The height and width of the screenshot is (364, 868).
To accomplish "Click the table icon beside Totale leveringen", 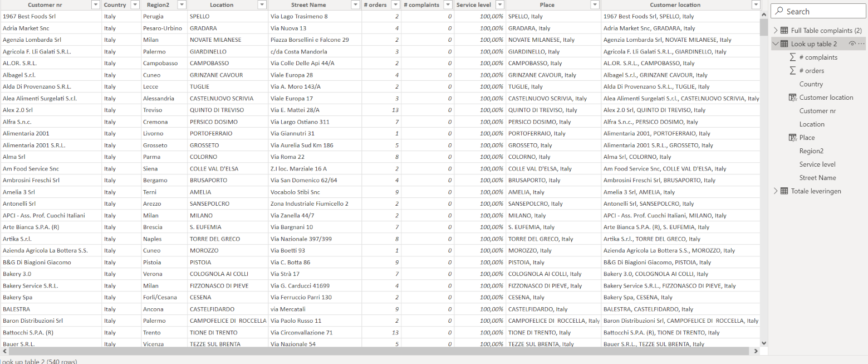I will pos(784,191).
